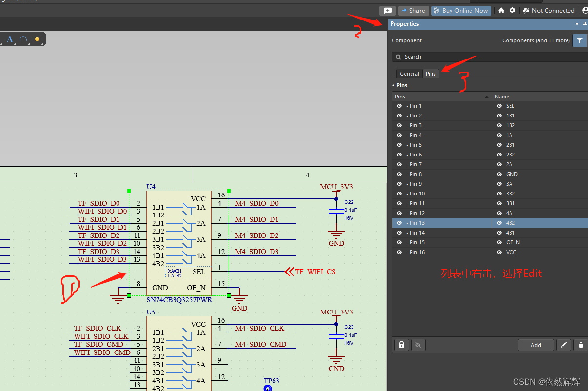Toggle name visibility eye for GND
Screen dimensions: 588x391
coord(499,174)
